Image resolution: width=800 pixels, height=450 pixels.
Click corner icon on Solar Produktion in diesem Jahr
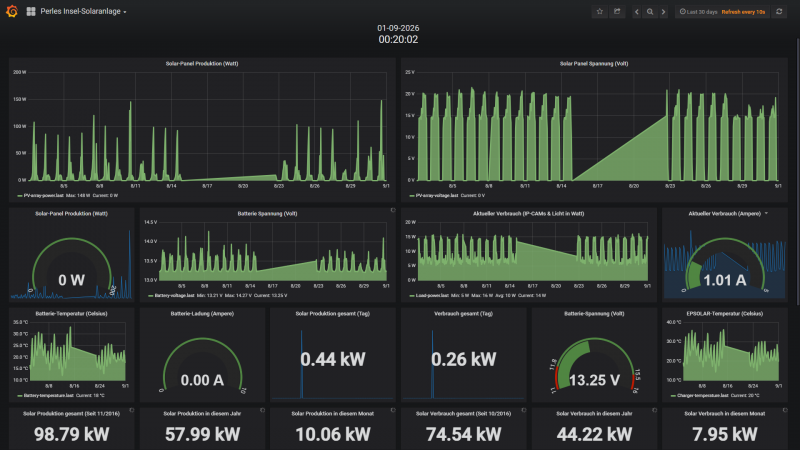click(x=262, y=410)
